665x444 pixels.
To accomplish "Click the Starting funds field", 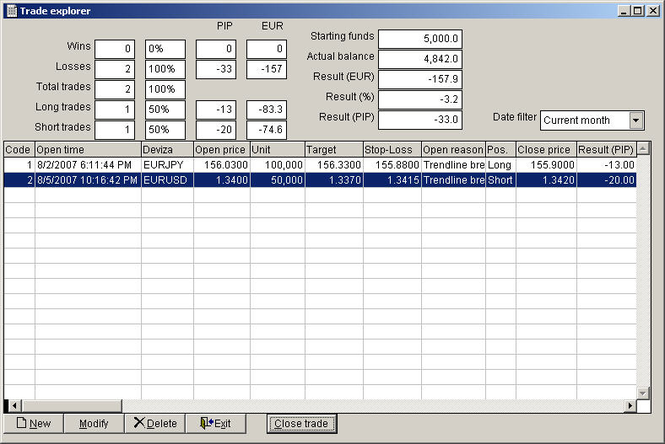I will pyautogui.click(x=420, y=39).
